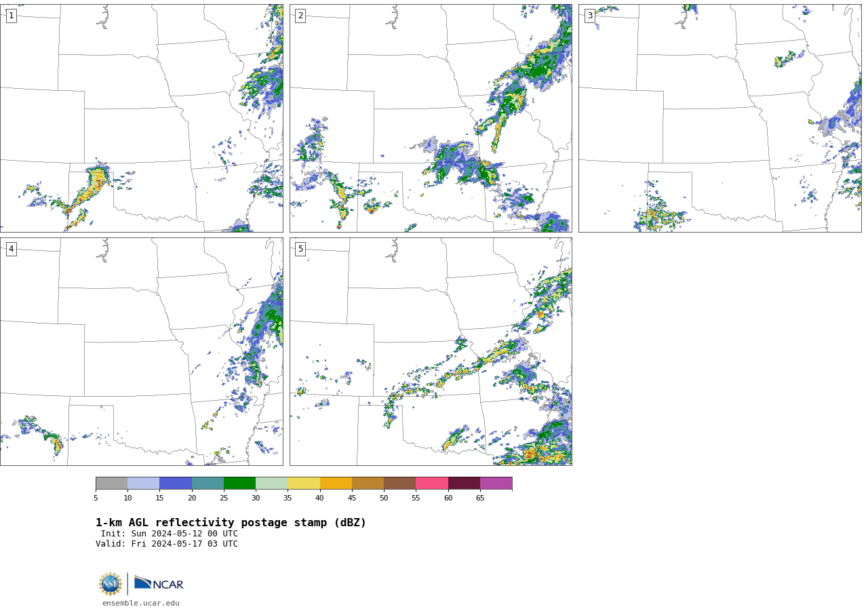Click the teal 20-25 dBZ swatch

coord(208,484)
